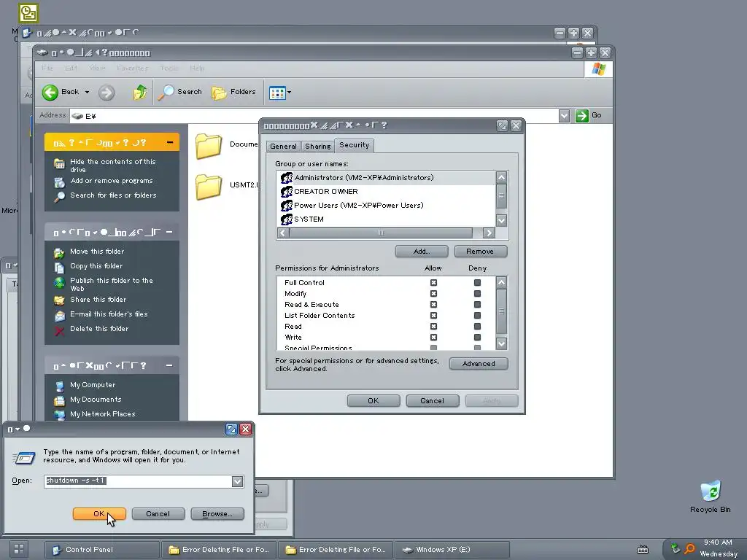Image resolution: width=747 pixels, height=560 pixels.
Task: Open My Computer from Other Places
Action: point(93,385)
